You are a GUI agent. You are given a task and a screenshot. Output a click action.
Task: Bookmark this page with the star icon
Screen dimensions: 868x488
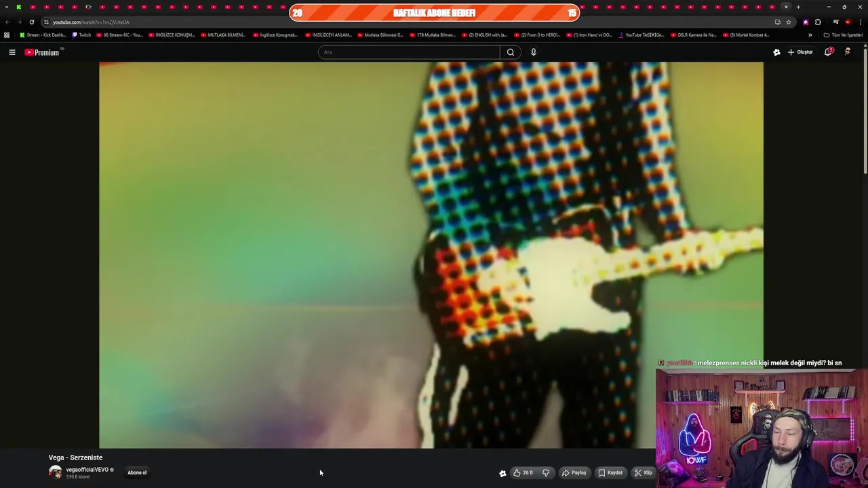tap(788, 22)
